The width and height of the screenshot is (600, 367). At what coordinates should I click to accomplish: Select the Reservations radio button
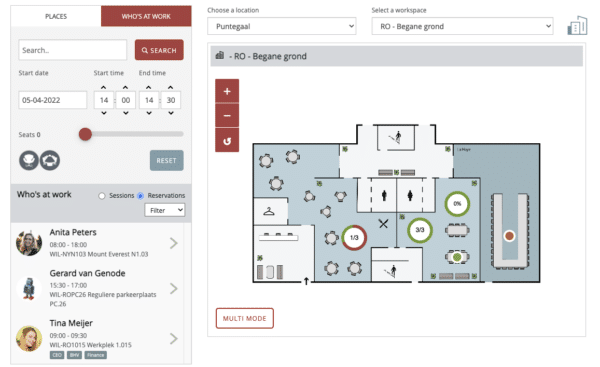point(140,196)
